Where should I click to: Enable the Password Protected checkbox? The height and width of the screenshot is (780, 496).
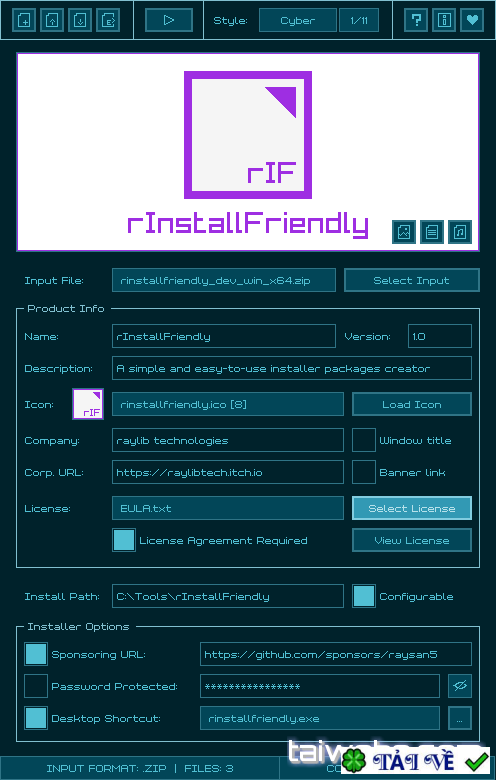[36, 686]
